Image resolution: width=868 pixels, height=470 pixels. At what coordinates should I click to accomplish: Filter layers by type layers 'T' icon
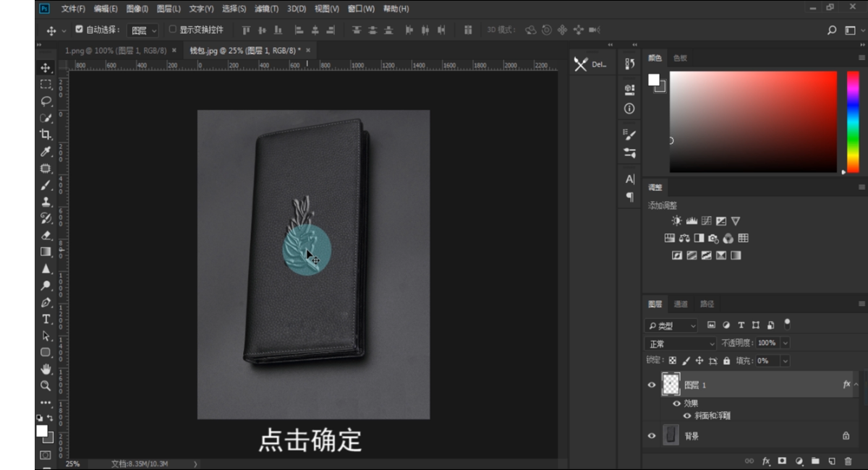pos(741,325)
